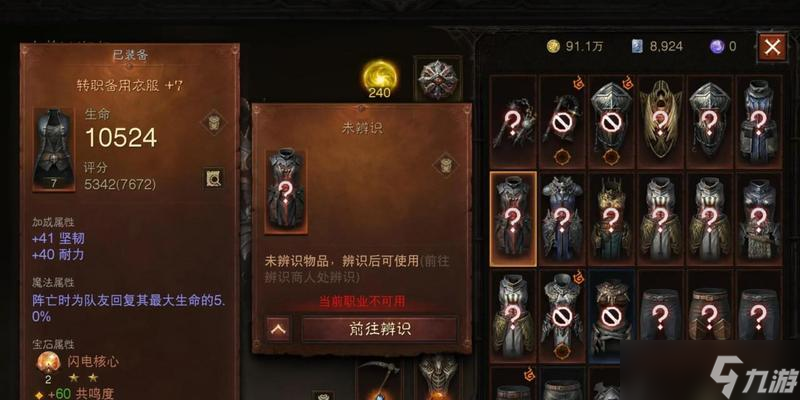Viewport: 800px width, 400px height.
Task: Click the scroll icon in the 未辨识 popup
Action: [444, 164]
